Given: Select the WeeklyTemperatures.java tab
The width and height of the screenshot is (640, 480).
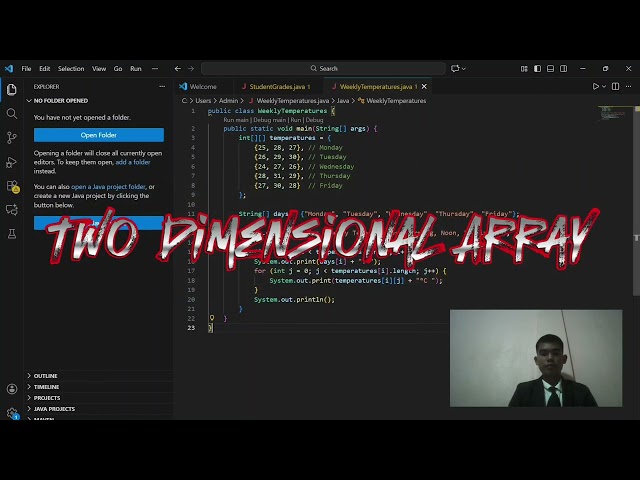Looking at the screenshot, I should click(376, 87).
